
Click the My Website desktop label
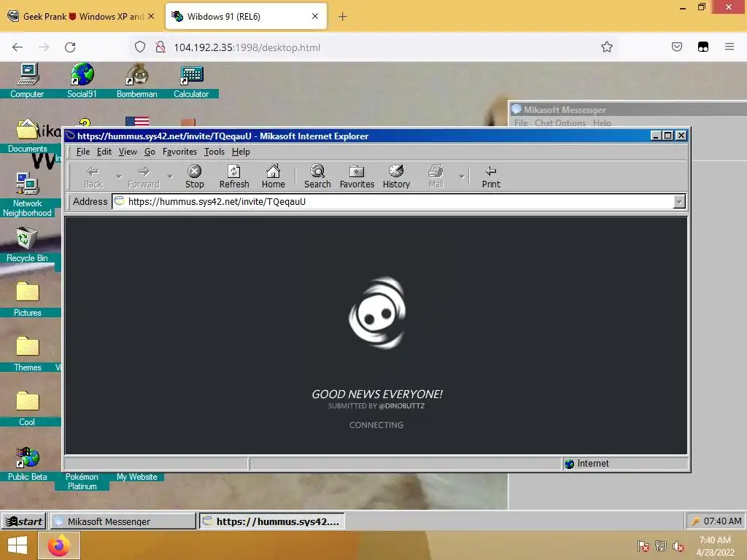point(136,477)
